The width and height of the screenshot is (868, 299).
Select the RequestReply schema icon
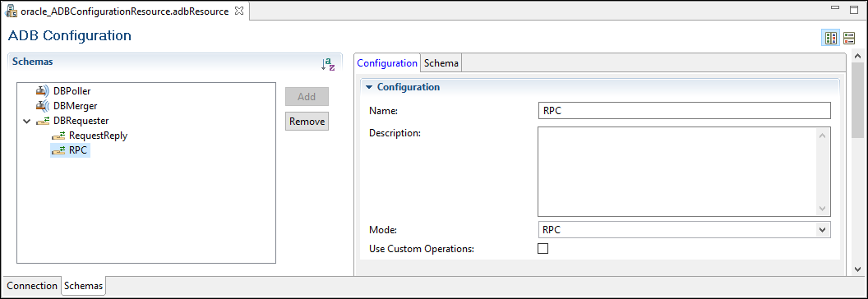[58, 136]
